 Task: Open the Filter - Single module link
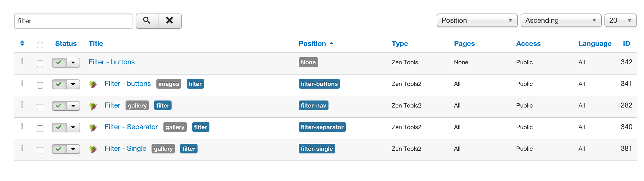click(x=126, y=148)
